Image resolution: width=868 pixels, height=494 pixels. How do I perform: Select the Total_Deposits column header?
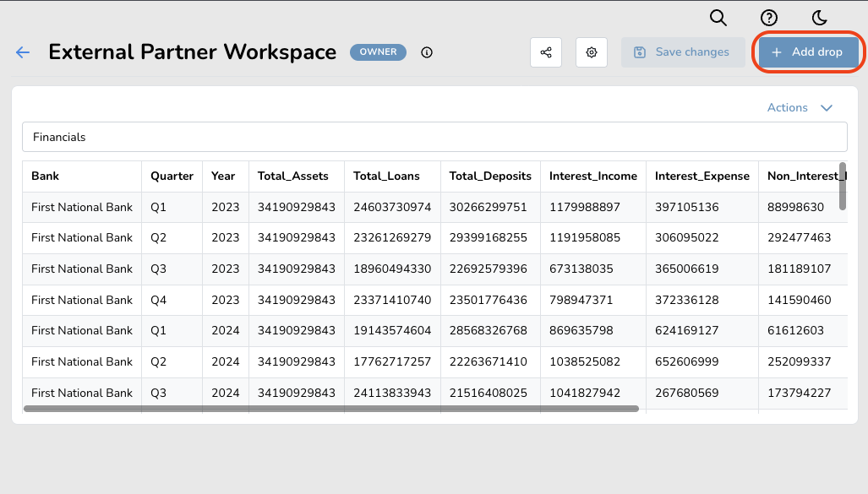(x=490, y=176)
